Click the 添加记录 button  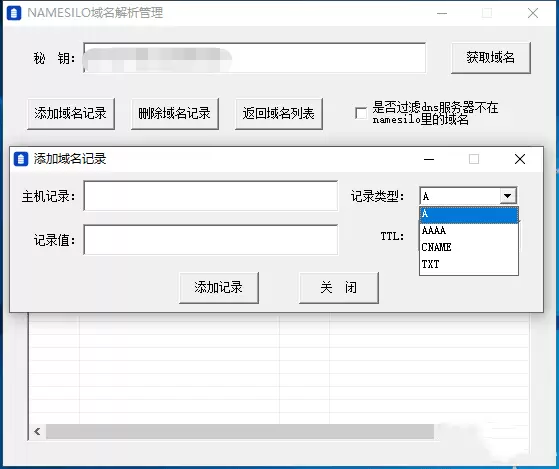(x=219, y=288)
